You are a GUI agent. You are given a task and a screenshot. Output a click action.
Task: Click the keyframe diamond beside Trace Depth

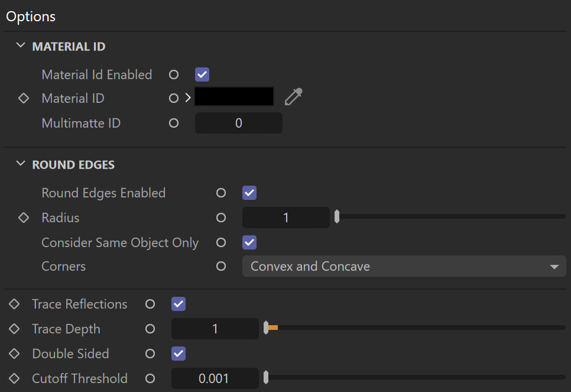pyautogui.click(x=14, y=329)
